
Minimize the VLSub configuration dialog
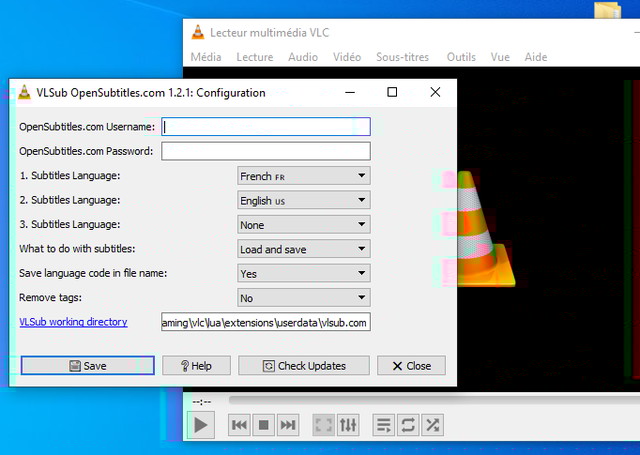tap(350, 92)
